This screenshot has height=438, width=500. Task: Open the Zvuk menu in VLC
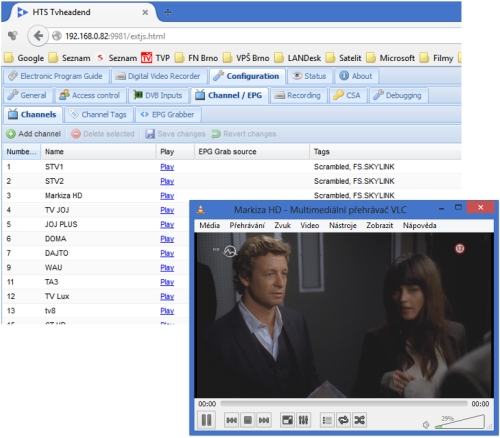click(282, 225)
